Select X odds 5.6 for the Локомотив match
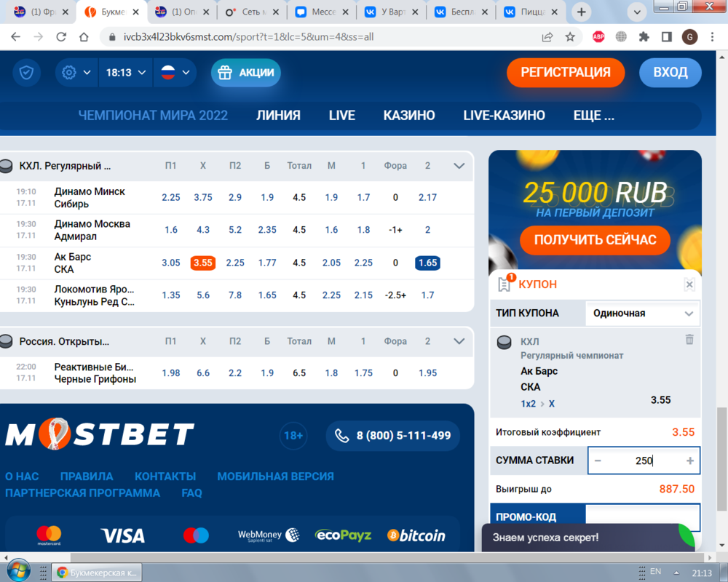The image size is (728, 582). pyautogui.click(x=203, y=295)
